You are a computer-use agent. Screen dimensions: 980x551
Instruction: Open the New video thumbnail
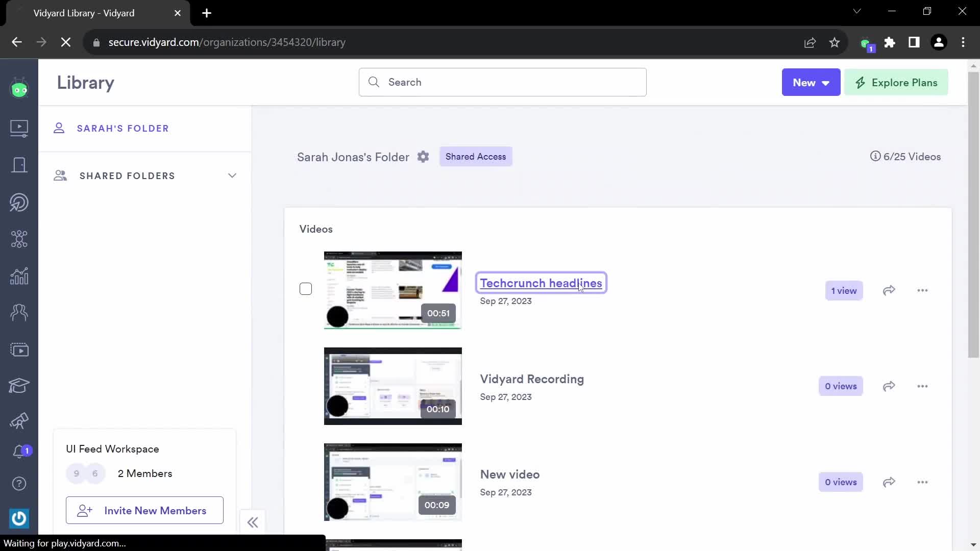click(x=393, y=482)
